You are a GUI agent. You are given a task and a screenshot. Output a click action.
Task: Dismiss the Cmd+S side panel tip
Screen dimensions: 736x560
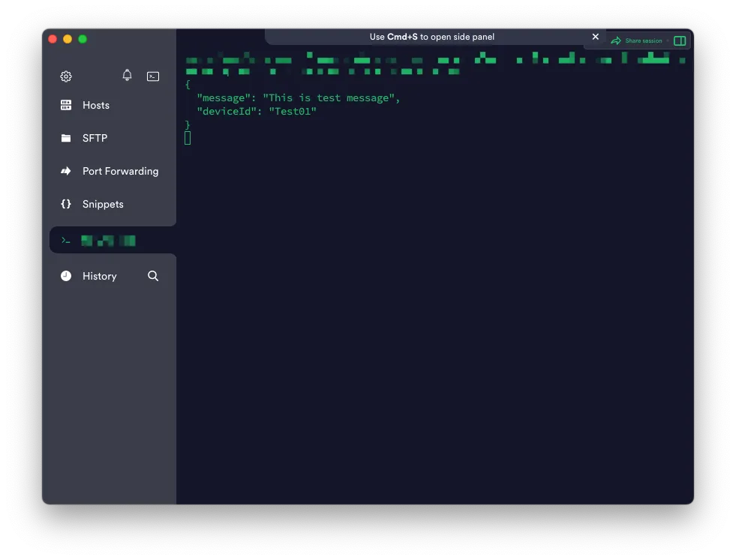click(x=596, y=37)
